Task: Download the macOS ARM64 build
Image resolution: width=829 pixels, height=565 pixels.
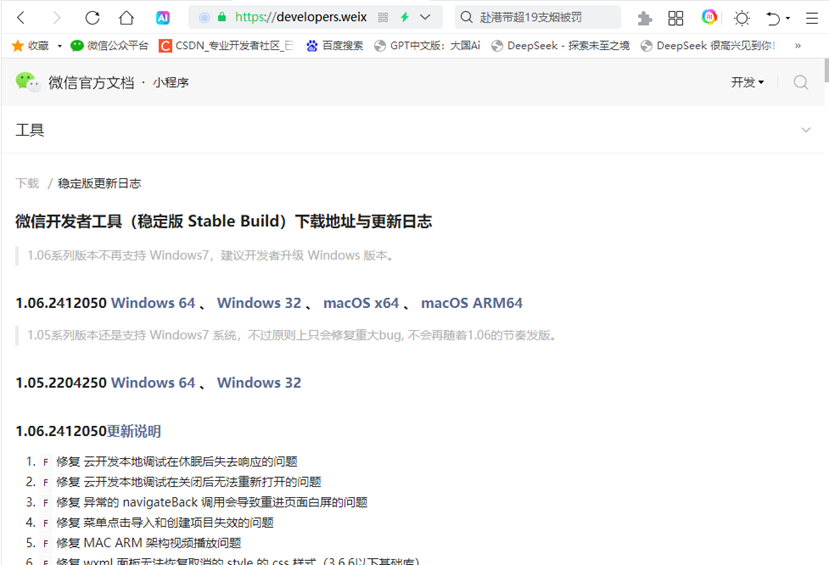Action: 472,303
